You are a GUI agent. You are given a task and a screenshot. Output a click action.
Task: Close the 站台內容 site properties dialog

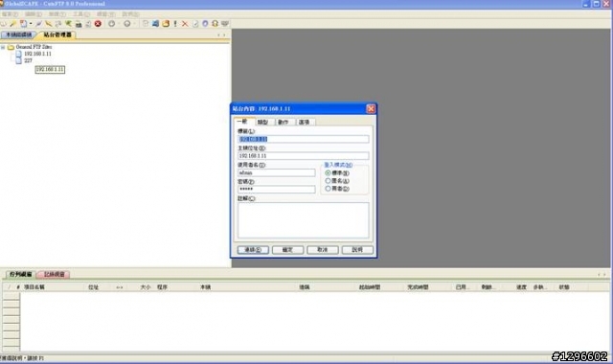pos(371,108)
